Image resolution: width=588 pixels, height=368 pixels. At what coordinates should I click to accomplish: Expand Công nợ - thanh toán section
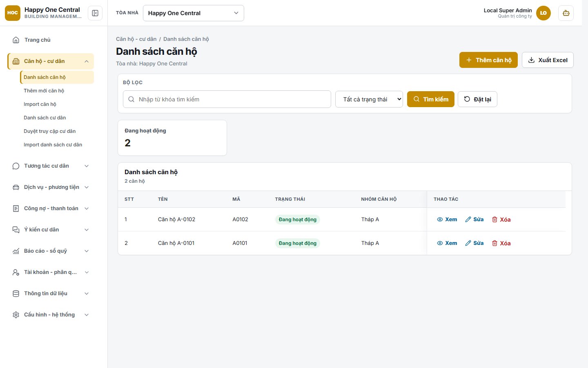[x=51, y=209]
